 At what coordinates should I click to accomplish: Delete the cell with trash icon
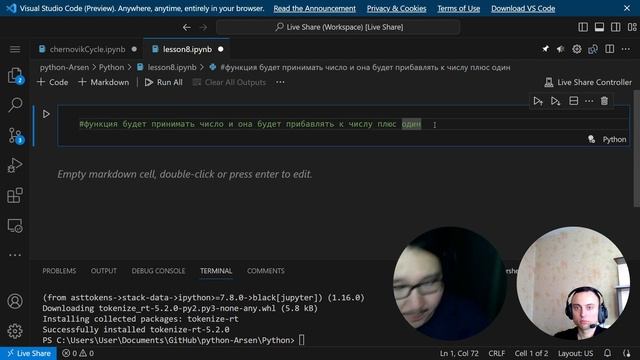pyautogui.click(x=604, y=101)
